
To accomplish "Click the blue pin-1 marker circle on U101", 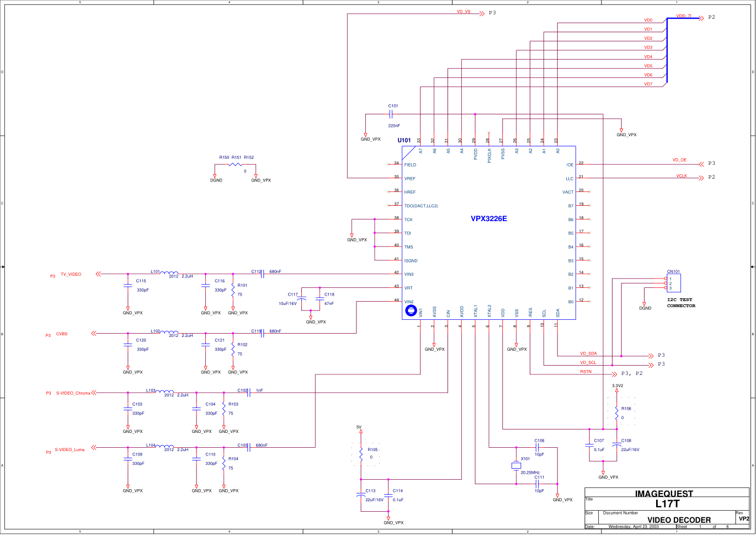I will click(x=411, y=311).
